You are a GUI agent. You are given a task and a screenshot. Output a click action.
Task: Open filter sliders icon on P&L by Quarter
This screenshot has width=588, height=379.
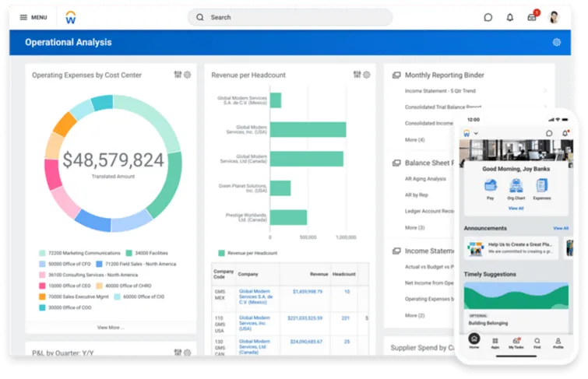pyautogui.click(x=178, y=352)
